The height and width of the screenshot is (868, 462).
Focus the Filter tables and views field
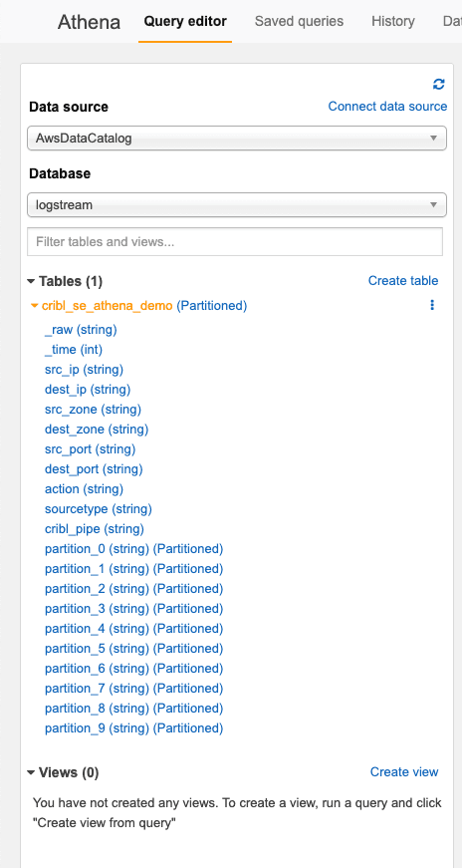[235, 242]
